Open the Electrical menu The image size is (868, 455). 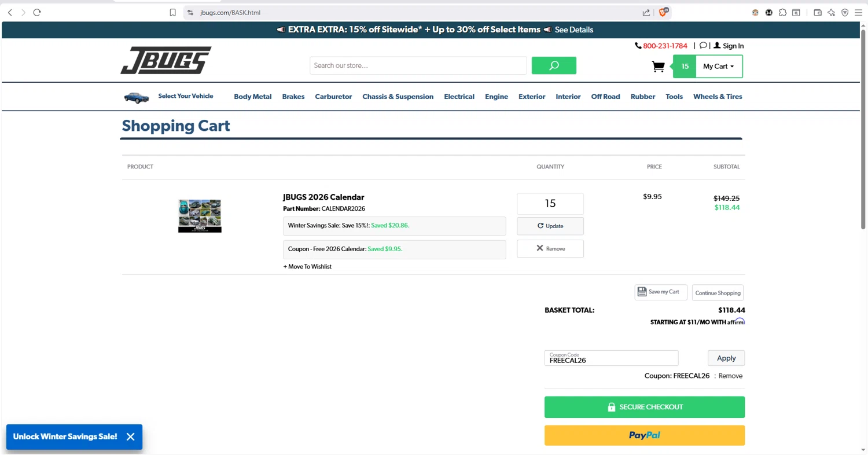pos(459,97)
